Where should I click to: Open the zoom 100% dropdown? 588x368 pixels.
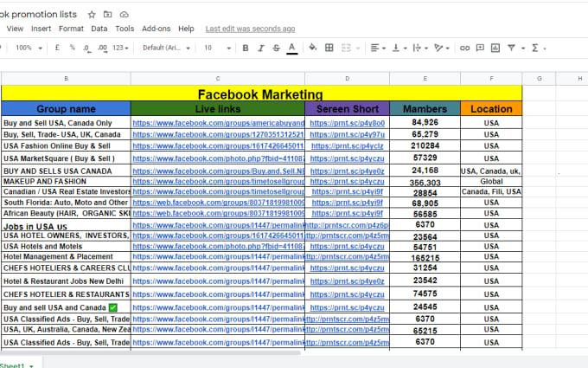[29, 48]
